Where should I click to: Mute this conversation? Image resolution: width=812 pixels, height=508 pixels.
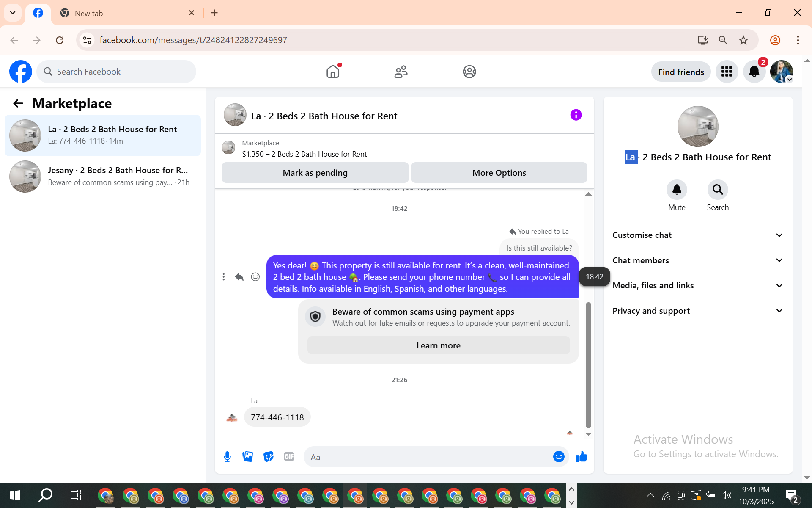click(x=677, y=190)
